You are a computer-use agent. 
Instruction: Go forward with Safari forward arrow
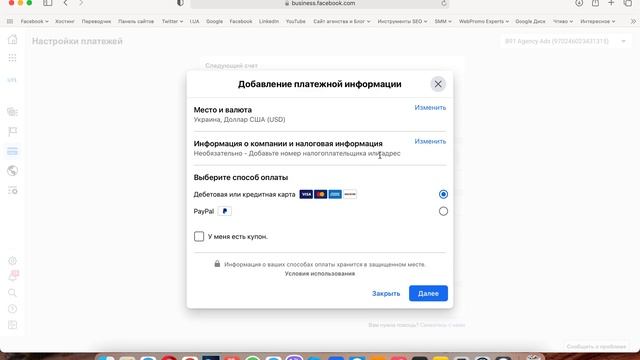point(81,3)
